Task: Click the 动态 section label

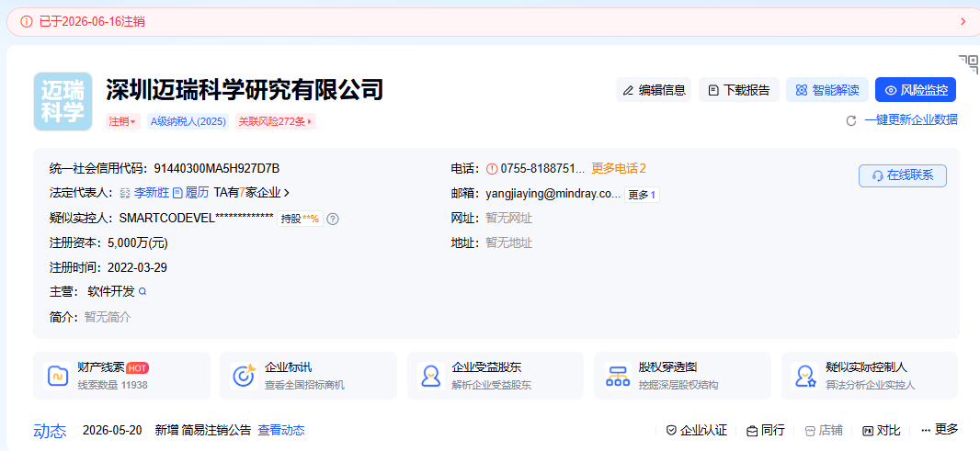Action: point(50,431)
